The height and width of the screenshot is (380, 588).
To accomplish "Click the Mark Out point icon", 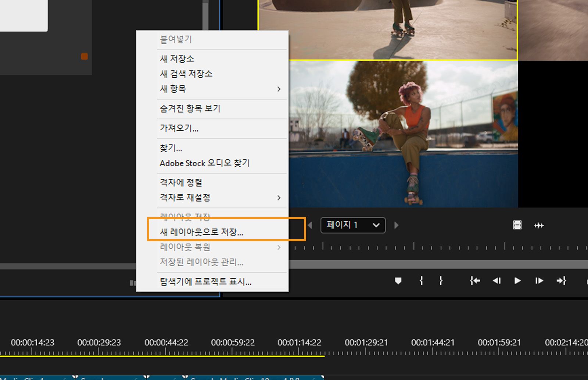I will tap(441, 281).
